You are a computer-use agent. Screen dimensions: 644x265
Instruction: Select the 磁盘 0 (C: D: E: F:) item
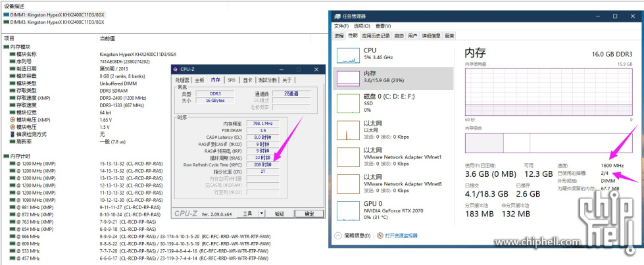click(x=393, y=103)
